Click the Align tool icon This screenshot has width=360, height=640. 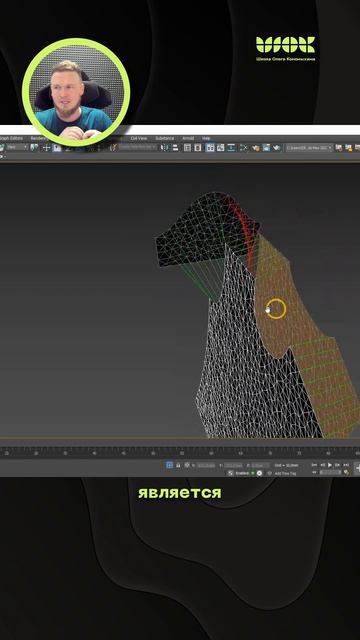(175, 148)
